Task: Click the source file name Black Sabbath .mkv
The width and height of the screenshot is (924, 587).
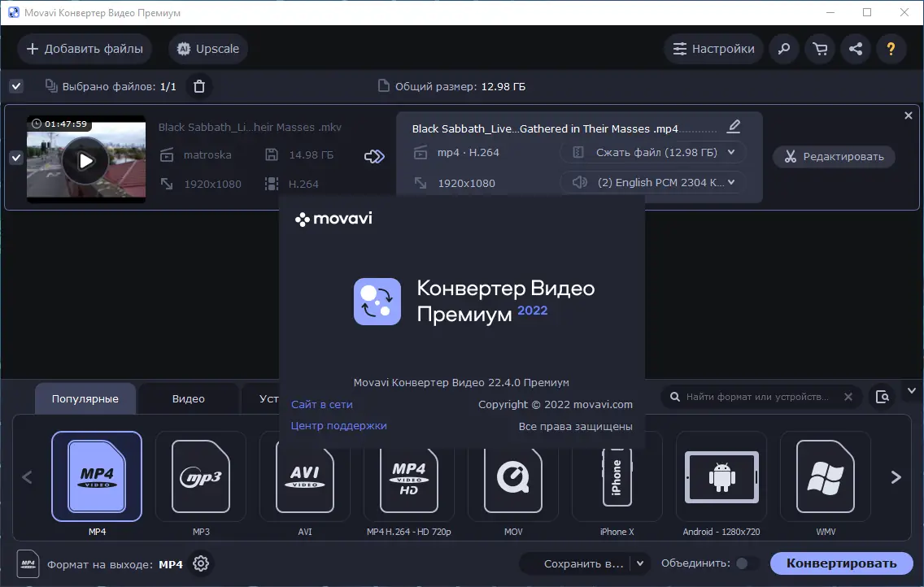Action: pos(250,127)
